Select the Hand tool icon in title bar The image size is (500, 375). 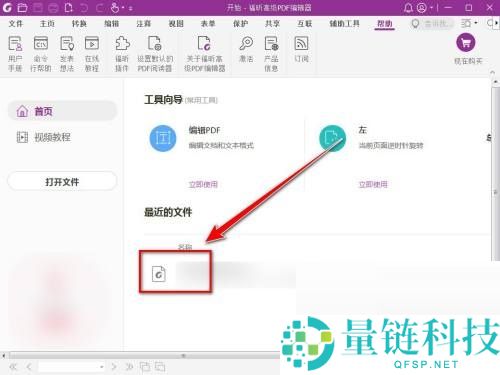click(x=115, y=7)
